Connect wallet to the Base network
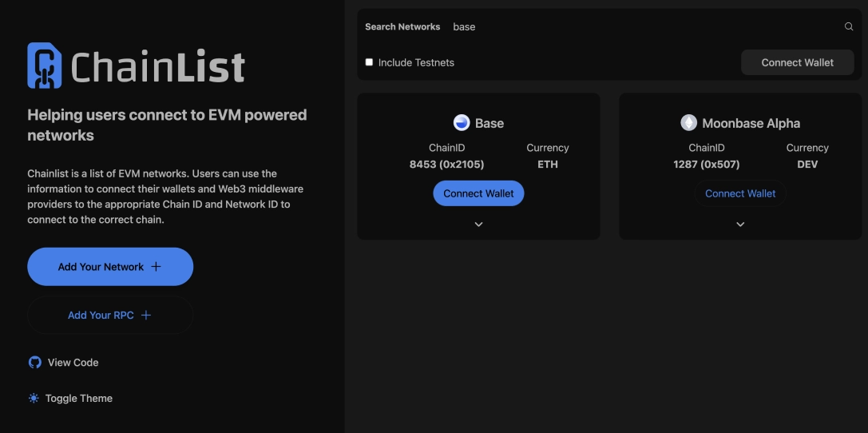The image size is (868, 433). 478,193
